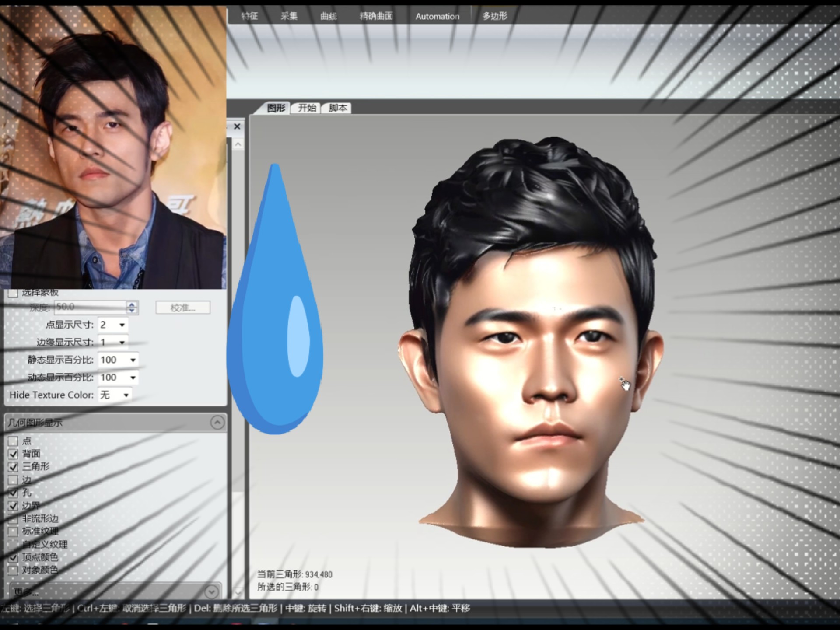Enable the 对象颜色 checkbox
The width and height of the screenshot is (840, 630).
[13, 570]
